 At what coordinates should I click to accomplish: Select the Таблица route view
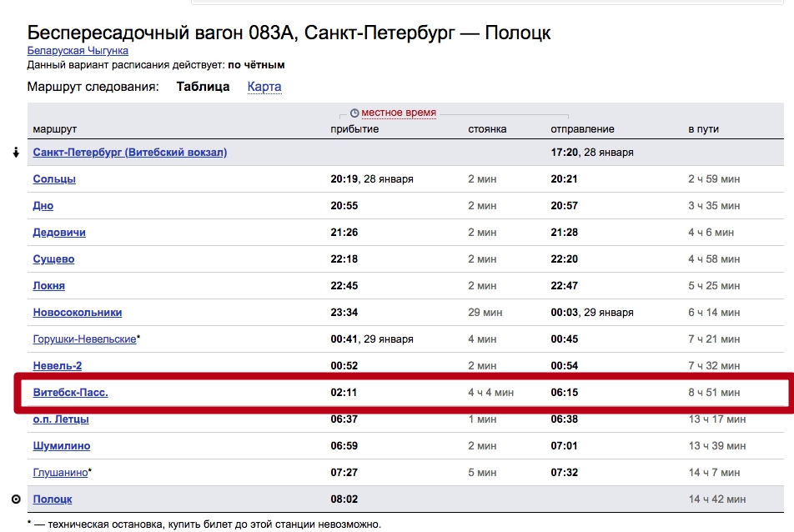pos(203,87)
